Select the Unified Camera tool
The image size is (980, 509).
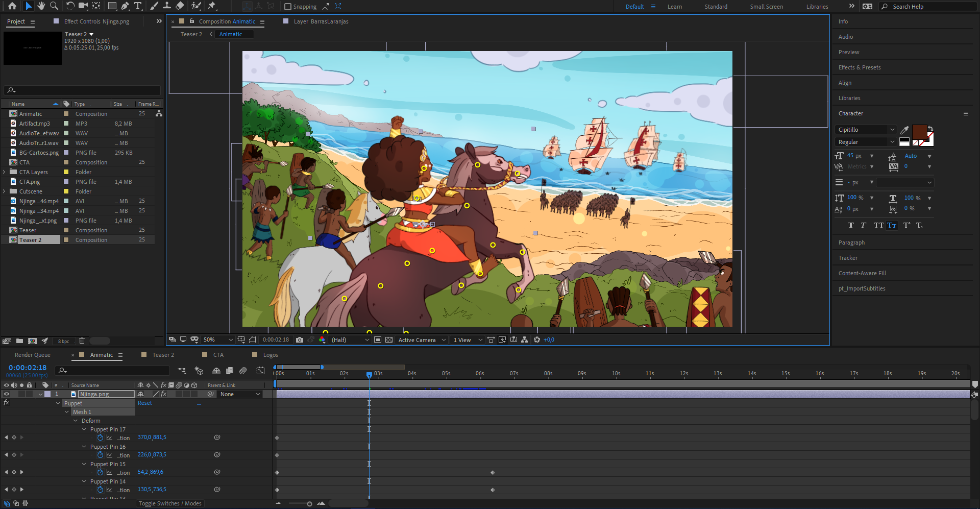(x=83, y=6)
